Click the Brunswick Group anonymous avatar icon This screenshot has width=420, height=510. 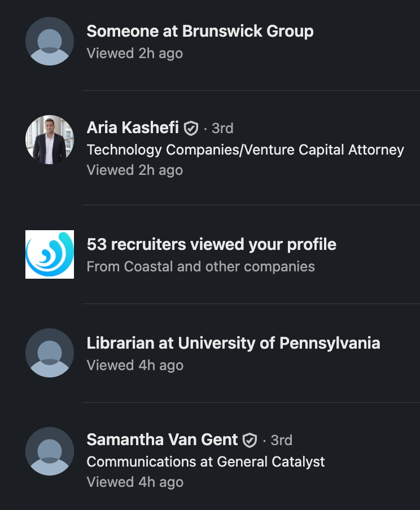pyautogui.click(x=50, y=41)
